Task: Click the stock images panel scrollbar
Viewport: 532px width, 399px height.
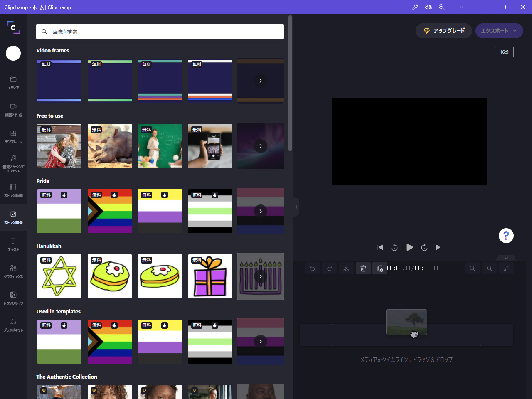Action: [290, 83]
